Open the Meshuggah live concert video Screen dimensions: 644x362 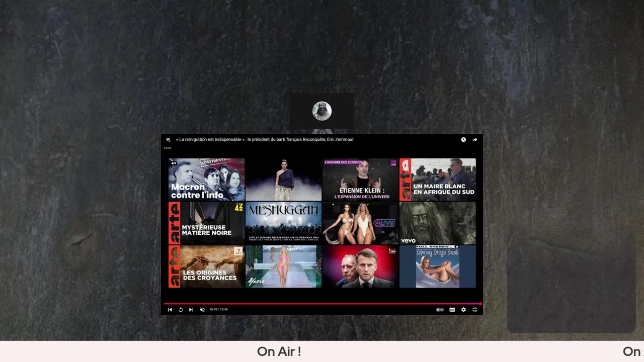click(x=283, y=223)
